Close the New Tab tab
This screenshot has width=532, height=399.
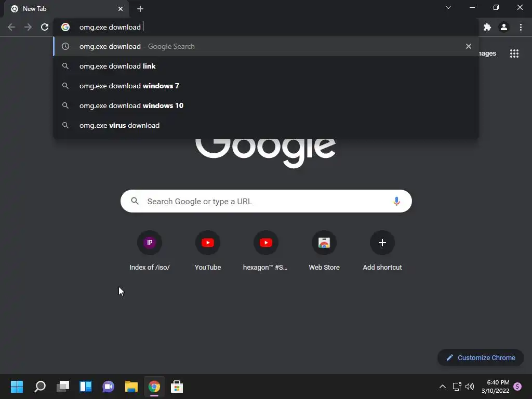click(121, 9)
